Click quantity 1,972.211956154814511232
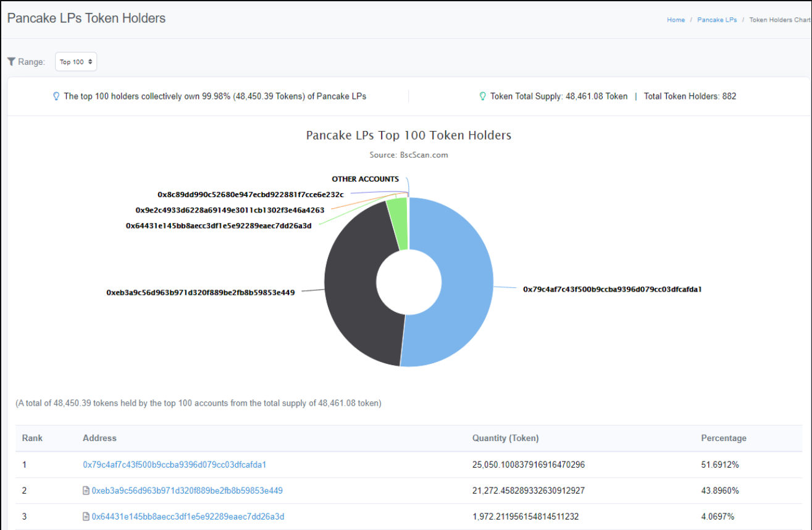 click(x=525, y=516)
